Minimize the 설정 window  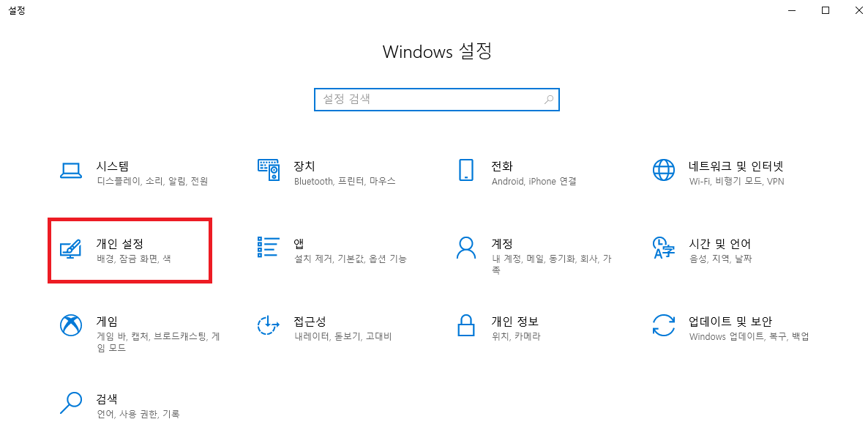[x=792, y=10]
